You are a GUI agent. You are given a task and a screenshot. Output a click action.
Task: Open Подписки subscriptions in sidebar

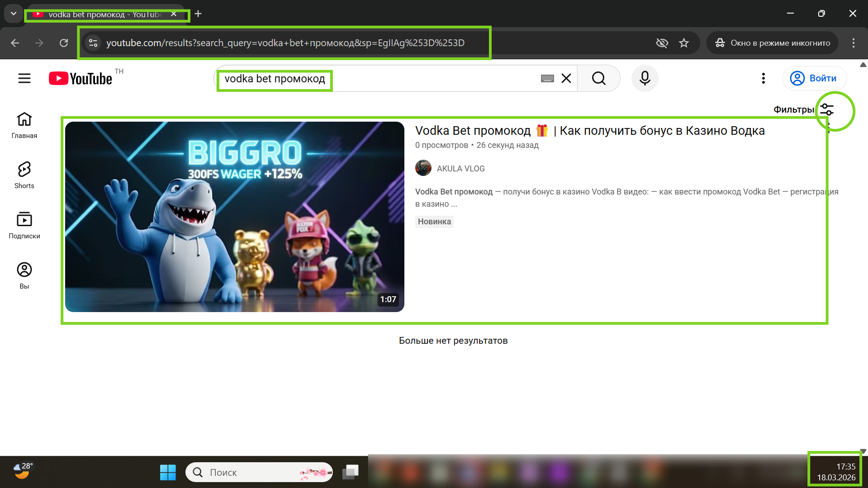[24, 226]
